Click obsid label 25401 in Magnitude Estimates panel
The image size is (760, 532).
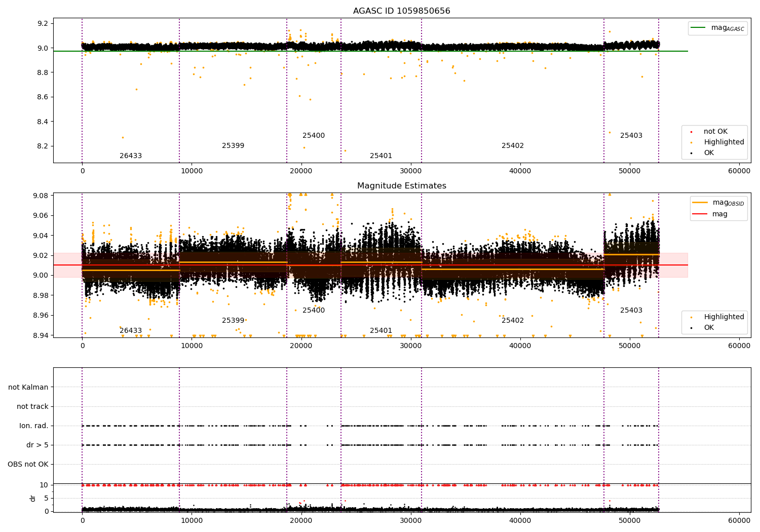click(x=381, y=331)
